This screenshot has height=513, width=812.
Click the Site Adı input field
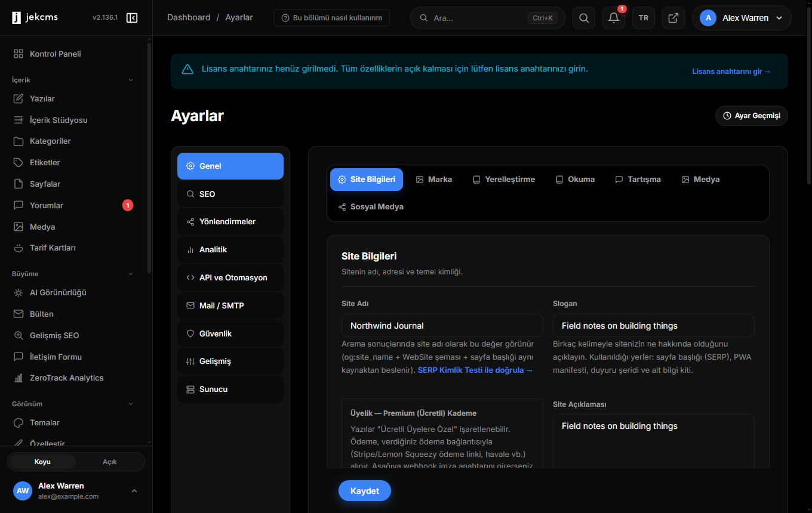pos(442,326)
